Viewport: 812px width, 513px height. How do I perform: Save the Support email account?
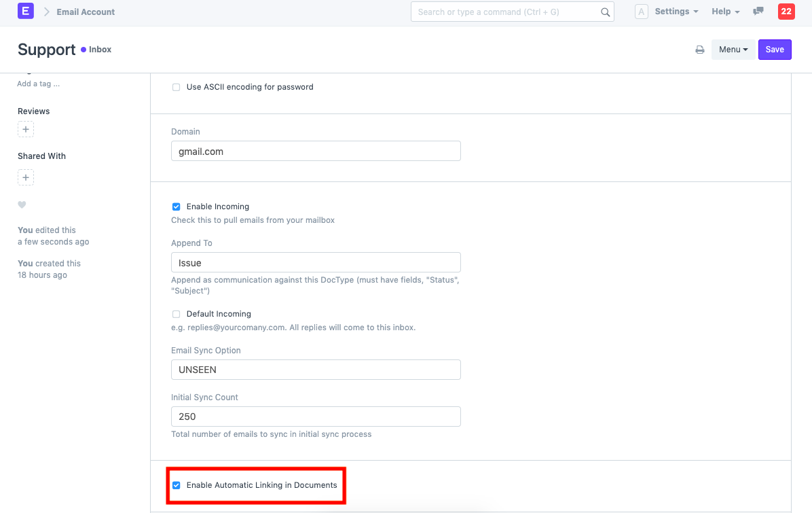click(775, 49)
